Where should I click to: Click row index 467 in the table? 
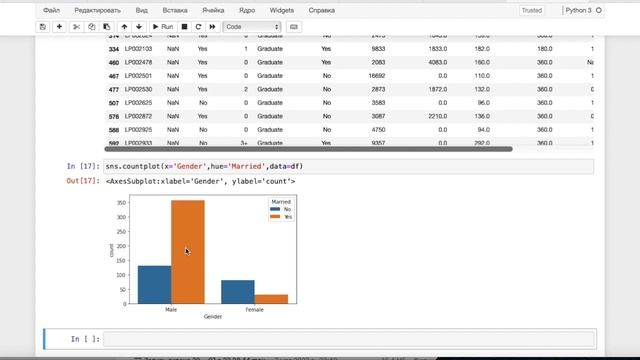(x=114, y=76)
